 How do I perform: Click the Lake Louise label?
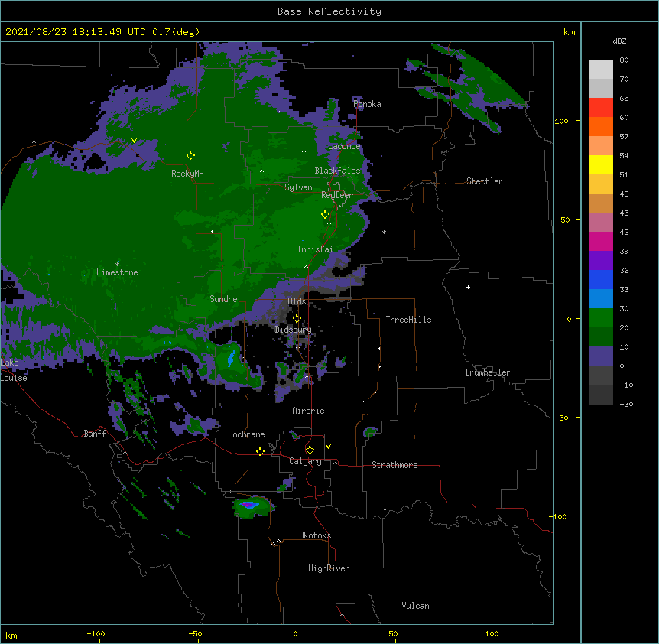click(14, 370)
